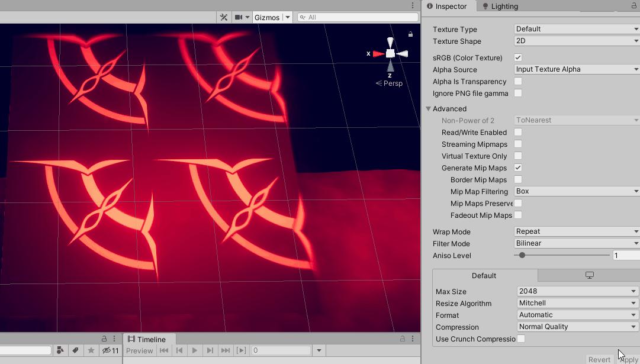This screenshot has width=640, height=364.
Task: Click the star favorites icon
Action: click(x=90, y=350)
